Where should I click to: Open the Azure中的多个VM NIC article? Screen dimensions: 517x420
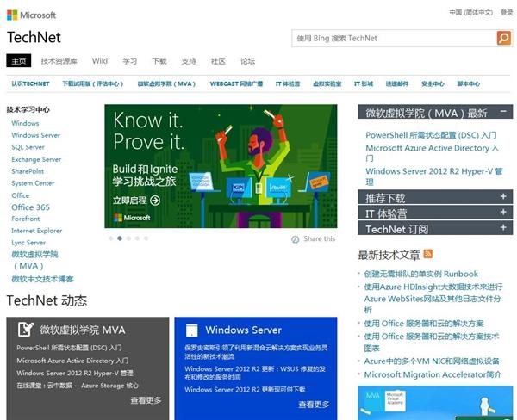point(432,361)
